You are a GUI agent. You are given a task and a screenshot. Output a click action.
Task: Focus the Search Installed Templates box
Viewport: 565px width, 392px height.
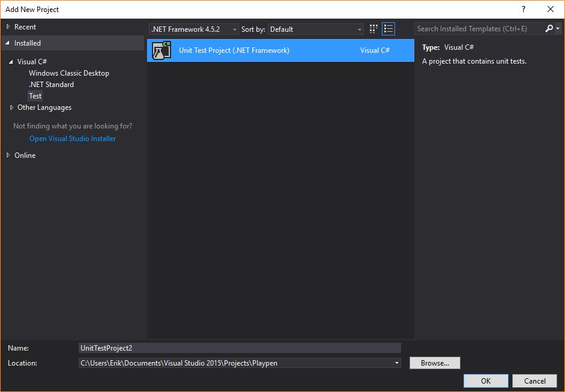(479, 28)
